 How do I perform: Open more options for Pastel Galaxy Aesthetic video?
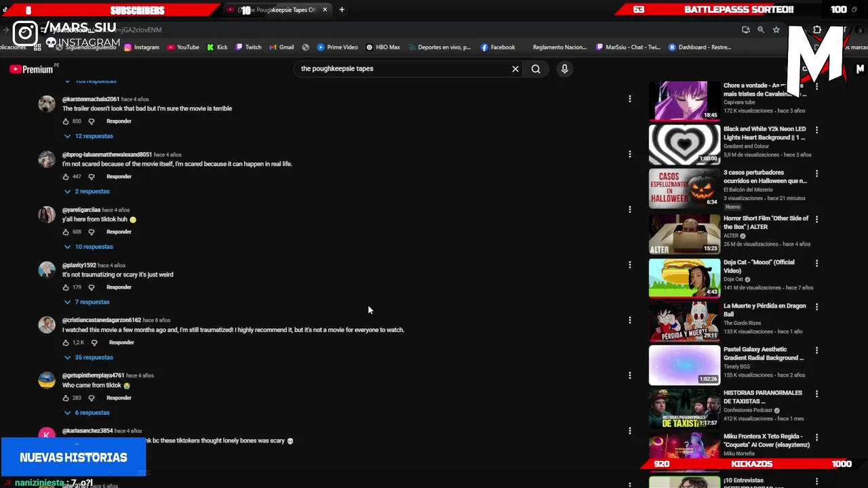click(816, 350)
